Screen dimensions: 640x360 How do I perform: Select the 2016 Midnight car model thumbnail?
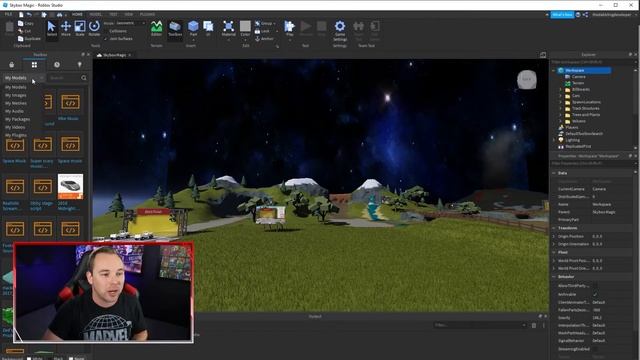coord(70,187)
